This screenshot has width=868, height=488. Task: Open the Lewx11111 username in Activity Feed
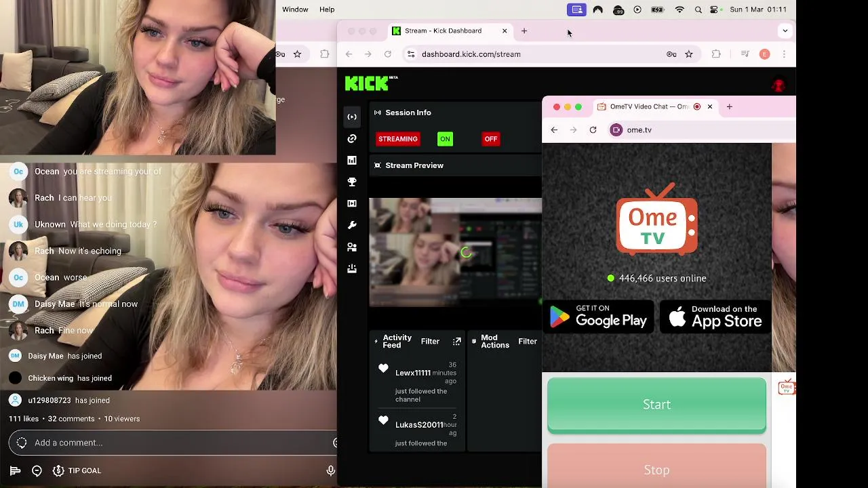pyautogui.click(x=413, y=373)
